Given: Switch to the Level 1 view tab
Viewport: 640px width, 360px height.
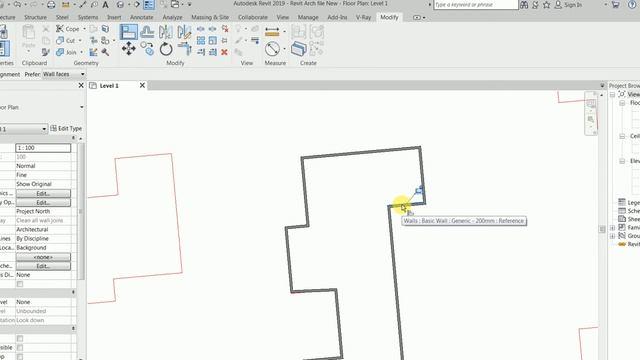Looking at the screenshot, I should click(109, 86).
